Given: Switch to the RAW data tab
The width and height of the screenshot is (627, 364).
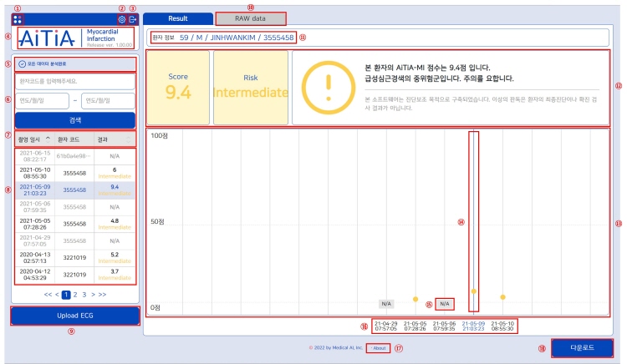Looking at the screenshot, I should (x=250, y=18).
